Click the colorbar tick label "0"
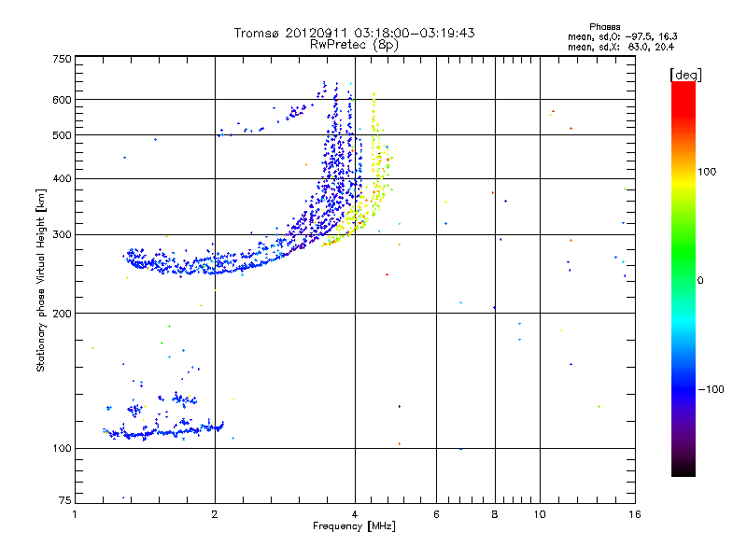Viewport: 747px width, 560px height. pos(700,281)
